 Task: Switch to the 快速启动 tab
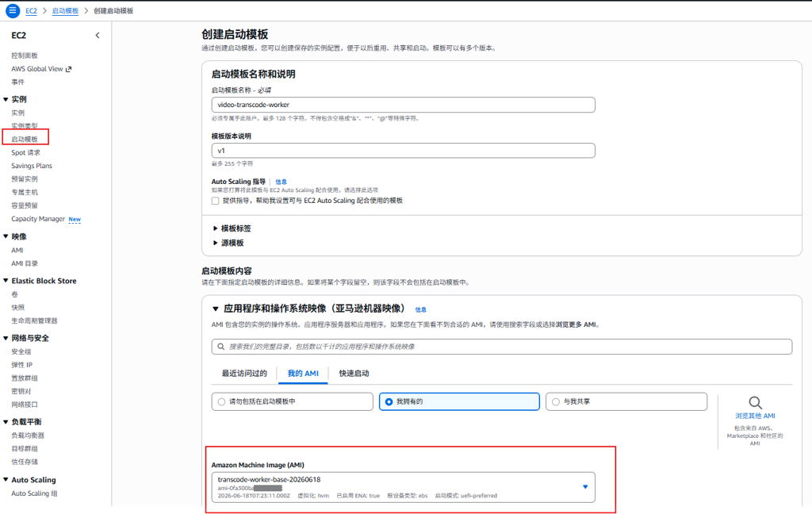[x=354, y=373]
